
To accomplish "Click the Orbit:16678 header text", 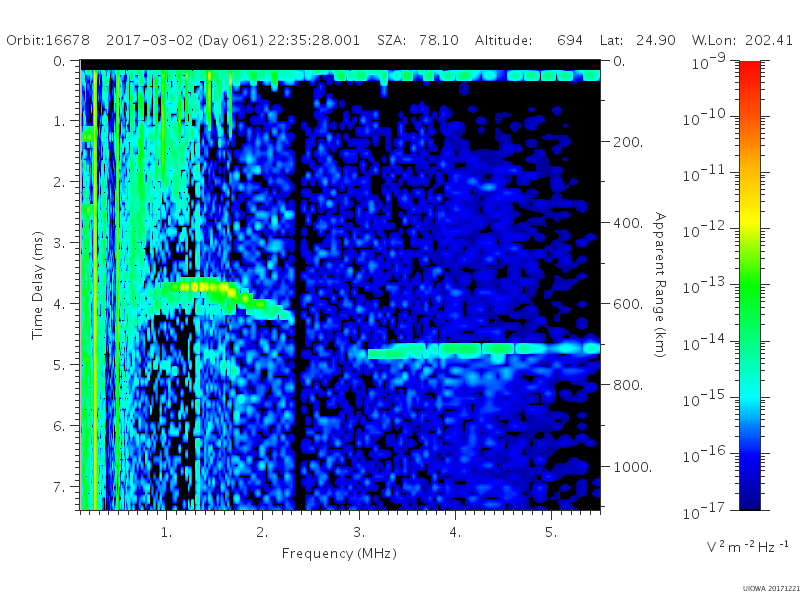I will coord(48,40).
